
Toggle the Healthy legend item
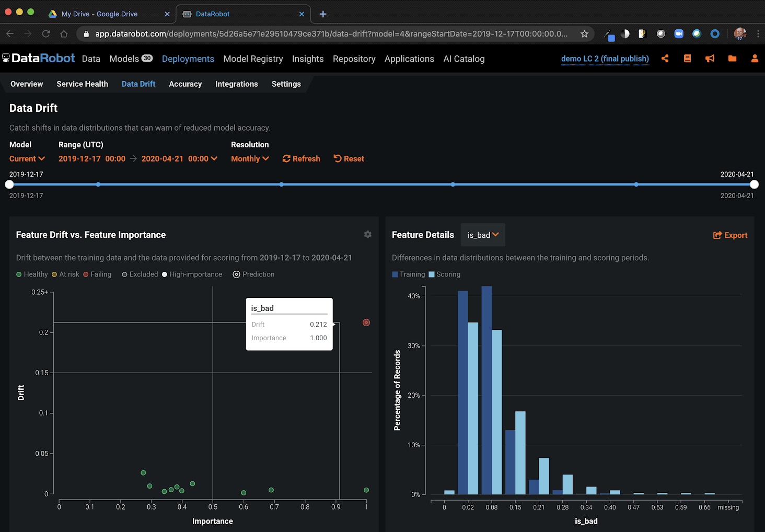pos(32,274)
